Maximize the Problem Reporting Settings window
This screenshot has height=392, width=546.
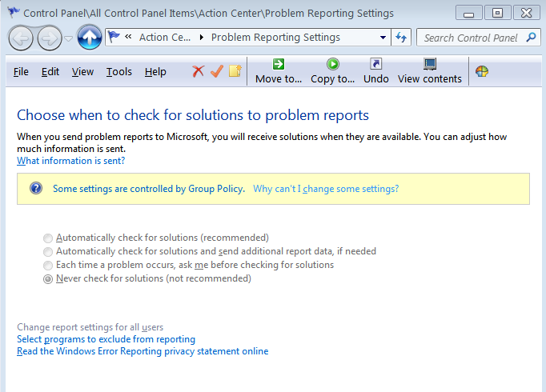(x=497, y=14)
